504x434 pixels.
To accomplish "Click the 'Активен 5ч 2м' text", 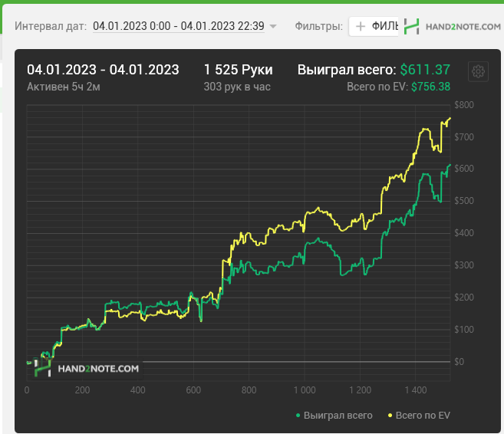I will click(64, 87).
